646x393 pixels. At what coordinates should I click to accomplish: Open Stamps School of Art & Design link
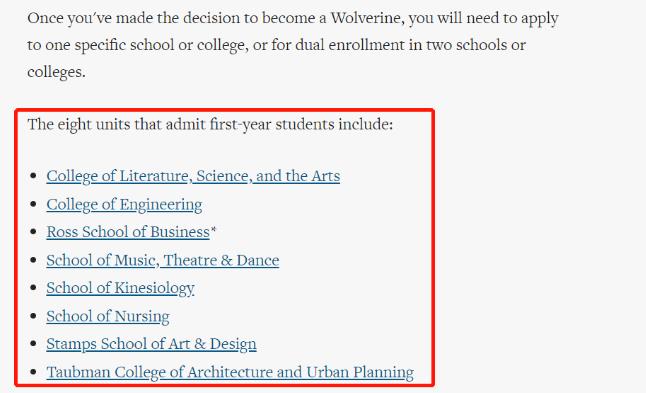pyautogui.click(x=151, y=344)
